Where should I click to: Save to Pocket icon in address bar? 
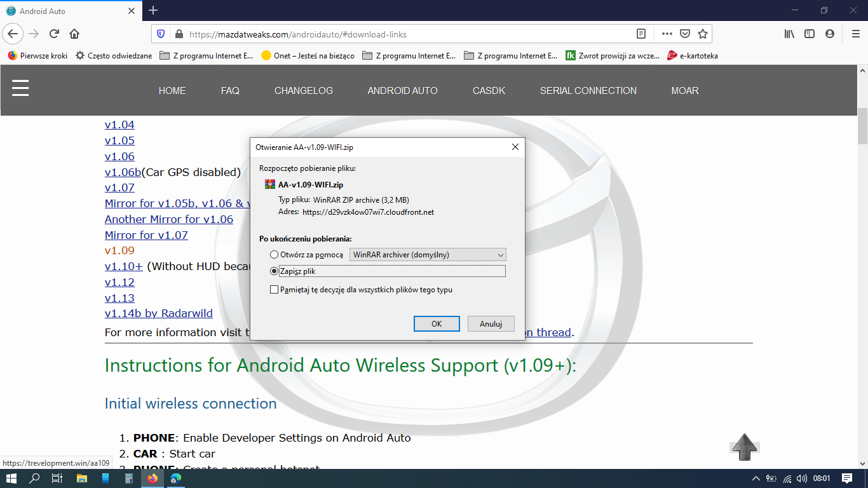pyautogui.click(x=685, y=34)
